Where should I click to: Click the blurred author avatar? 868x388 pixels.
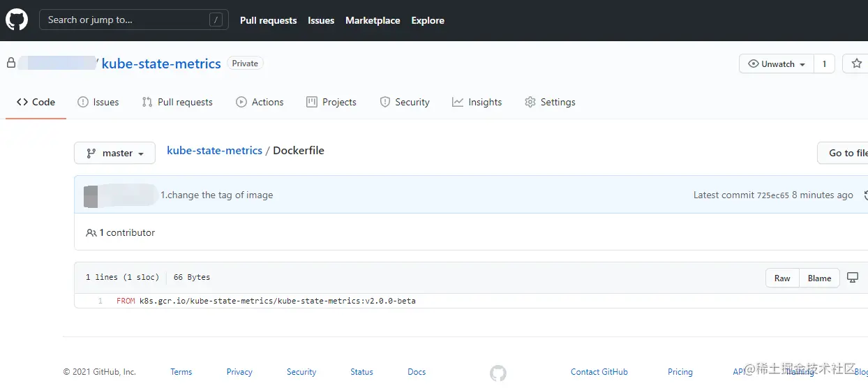pos(91,196)
